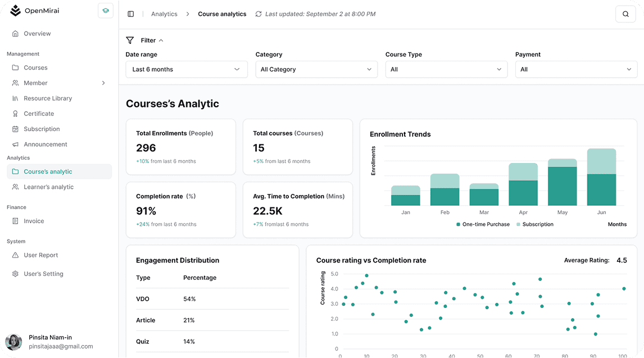
Task: Click the Analytics breadcrumb link
Action: click(164, 14)
